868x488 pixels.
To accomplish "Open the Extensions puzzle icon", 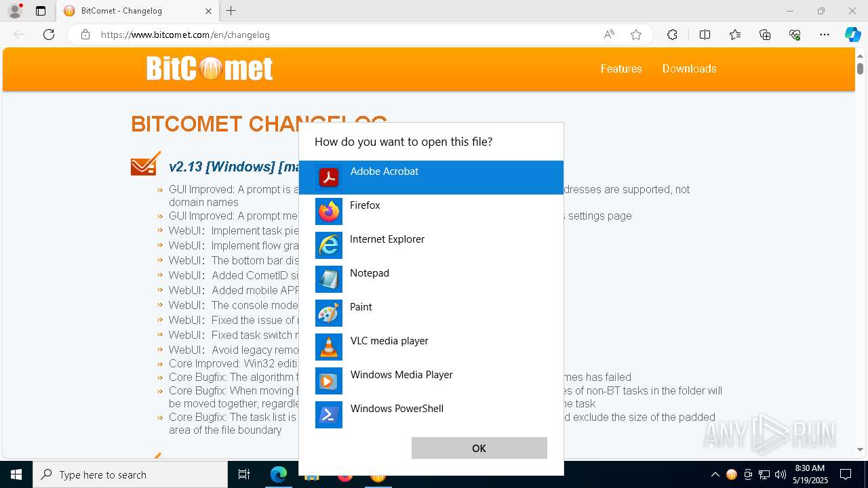I will pos(672,35).
